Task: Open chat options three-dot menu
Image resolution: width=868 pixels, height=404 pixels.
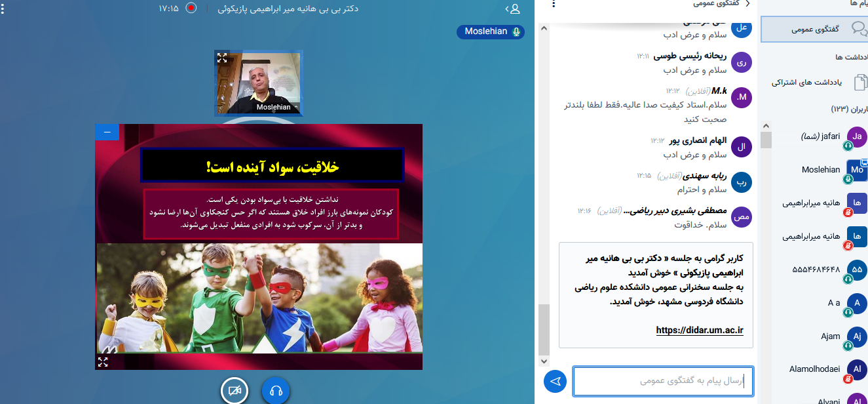Action: (x=554, y=4)
